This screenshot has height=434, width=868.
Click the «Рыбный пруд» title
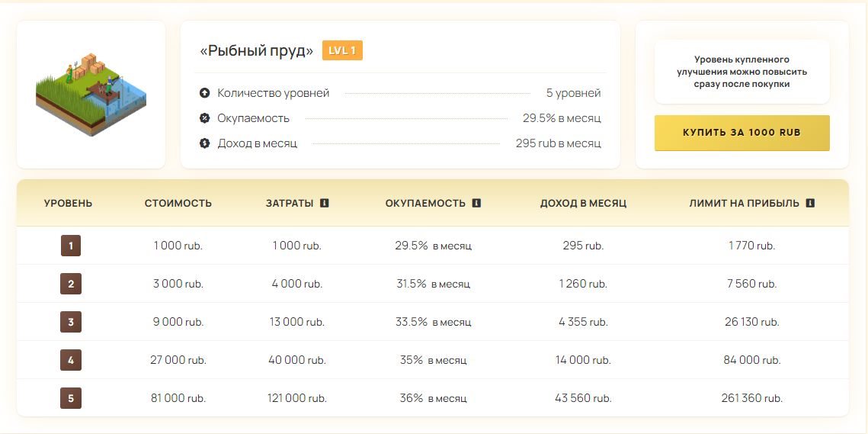point(257,51)
